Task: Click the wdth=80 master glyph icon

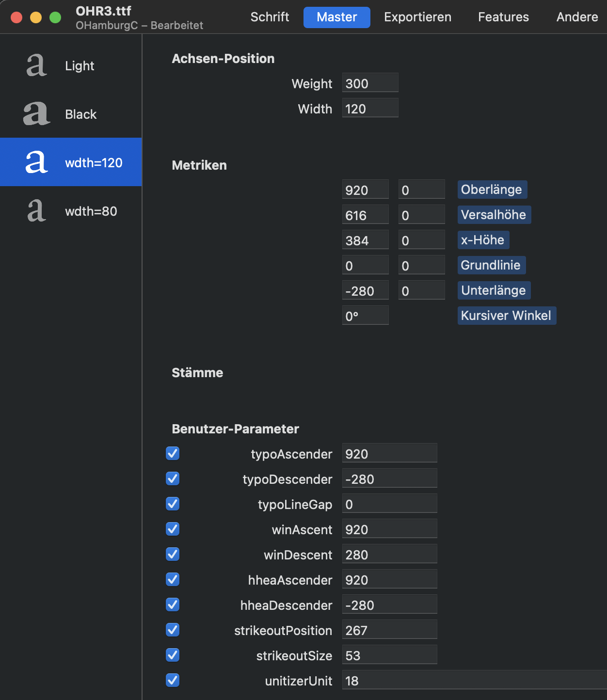Action: 37,211
